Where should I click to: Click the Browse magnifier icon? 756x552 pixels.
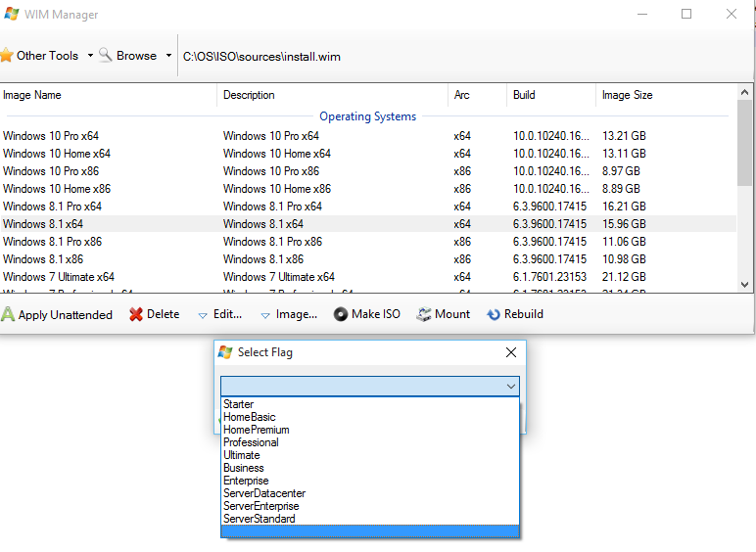click(106, 56)
